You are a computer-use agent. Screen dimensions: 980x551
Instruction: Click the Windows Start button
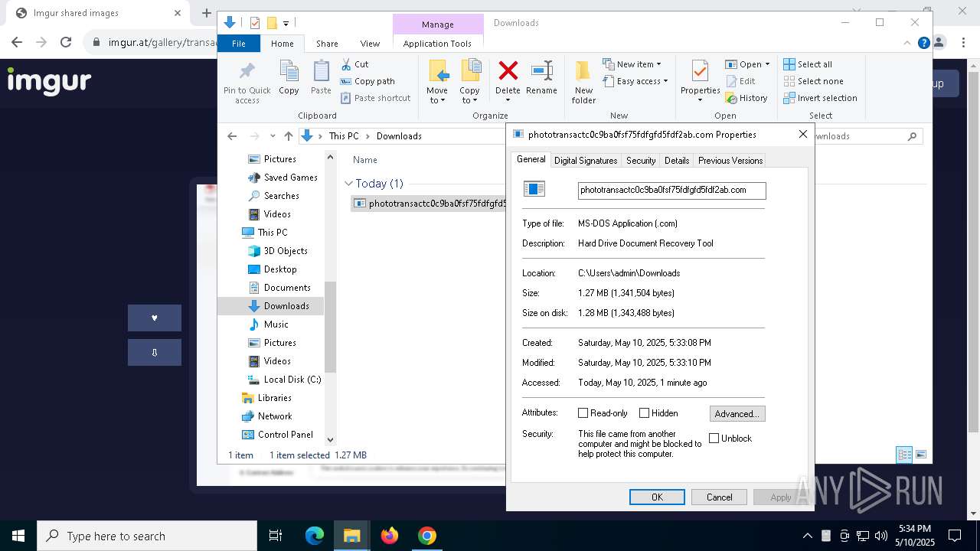coord(18,536)
